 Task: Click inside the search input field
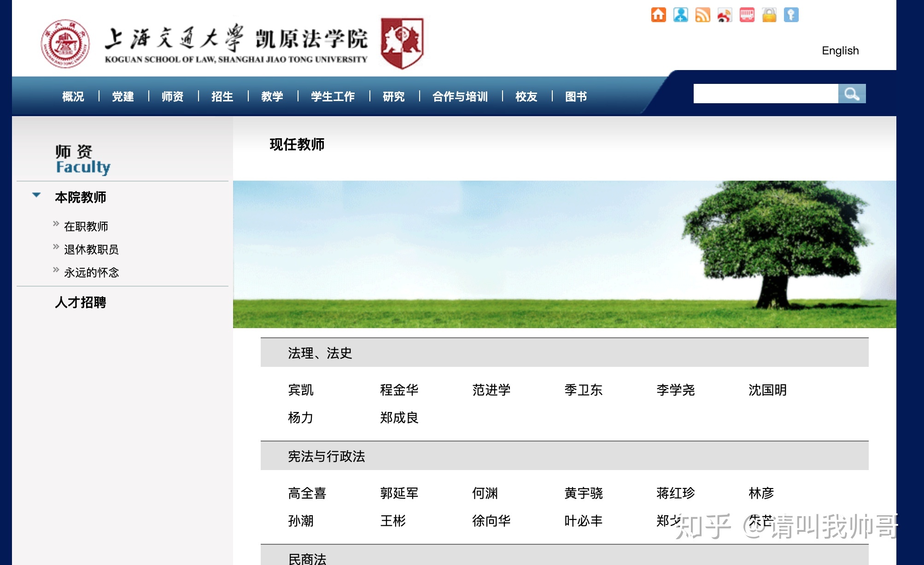765,94
